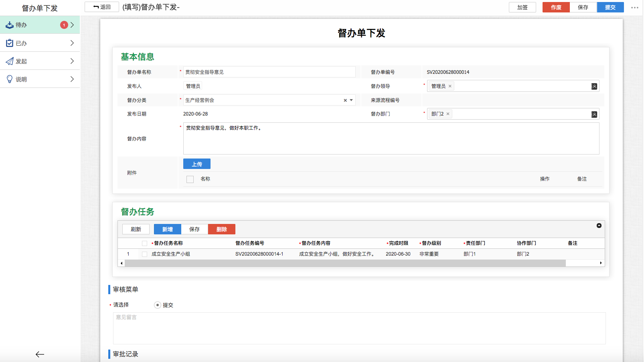Check the 成立安全生产小组 row checkbox
The width and height of the screenshot is (644, 362).
(x=144, y=254)
